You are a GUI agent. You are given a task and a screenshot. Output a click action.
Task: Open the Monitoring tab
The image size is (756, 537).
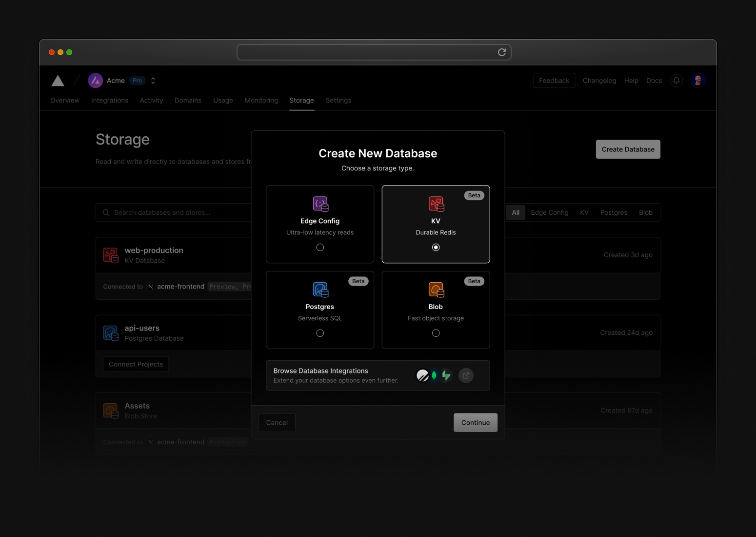tap(261, 101)
